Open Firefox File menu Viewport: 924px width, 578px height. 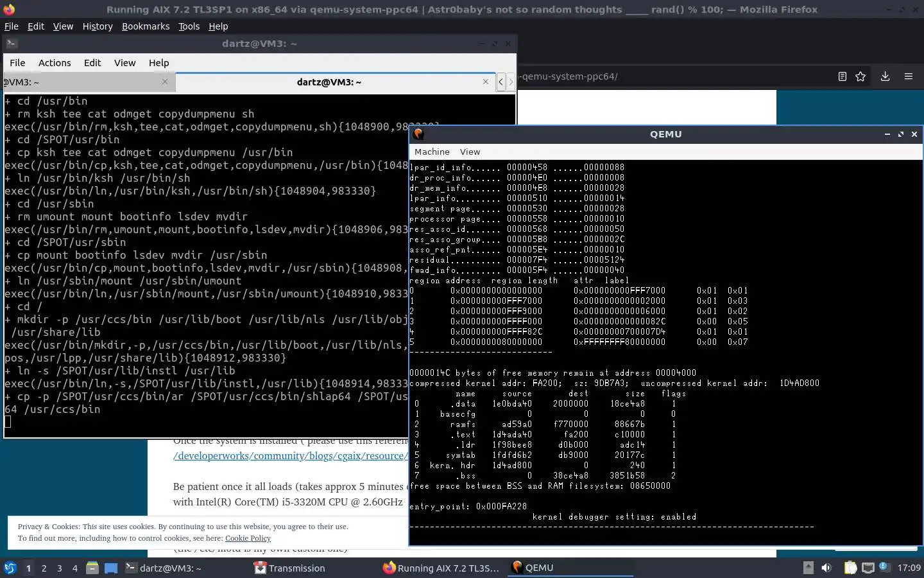(12, 26)
